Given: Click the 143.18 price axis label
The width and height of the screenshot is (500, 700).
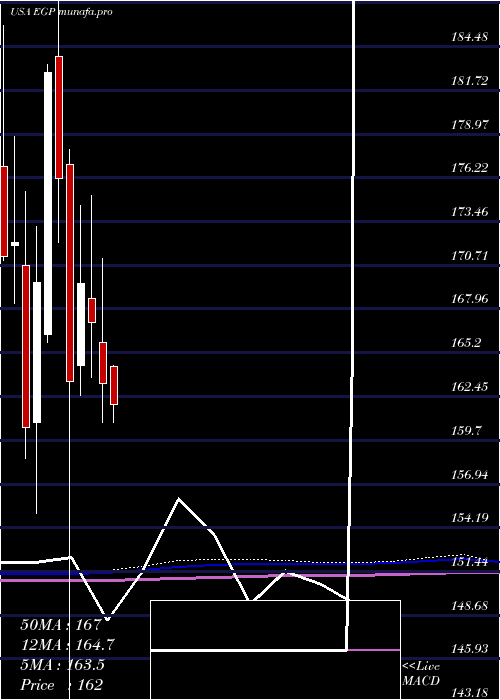Looking at the screenshot, I should pyautogui.click(x=469, y=692).
